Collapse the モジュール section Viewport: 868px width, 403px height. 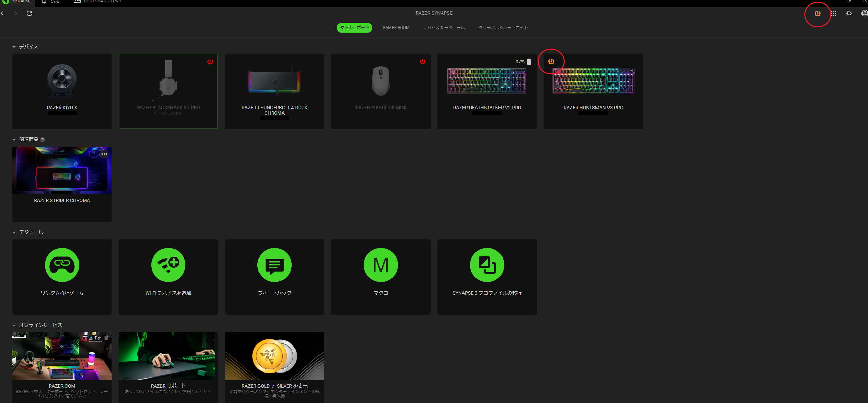click(x=14, y=232)
